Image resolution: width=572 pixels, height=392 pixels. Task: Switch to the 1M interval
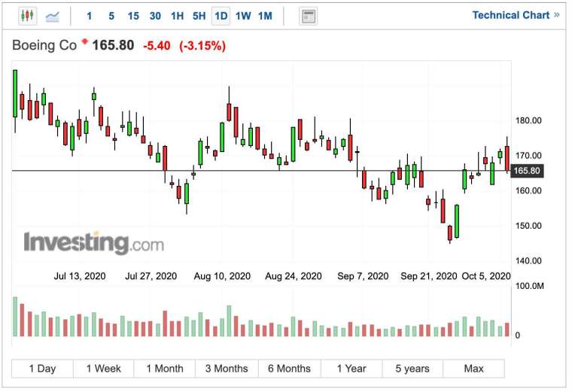[x=265, y=16]
